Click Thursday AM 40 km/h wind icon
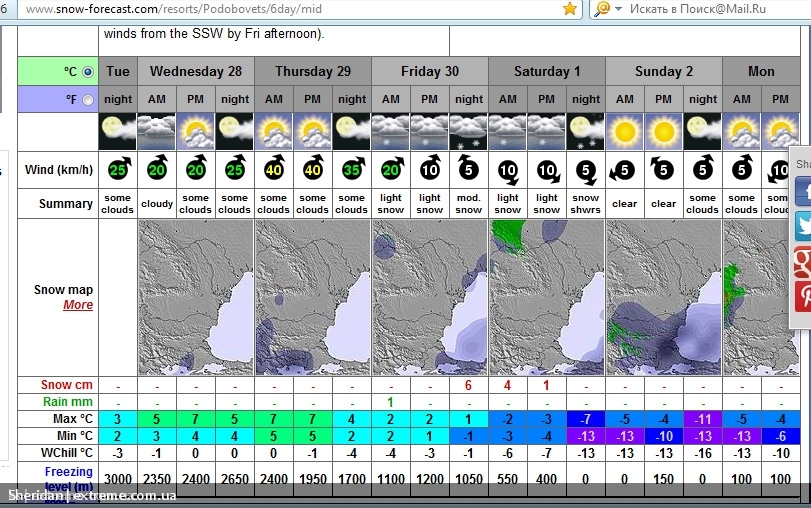Image resolution: width=811 pixels, height=508 pixels. [x=274, y=169]
